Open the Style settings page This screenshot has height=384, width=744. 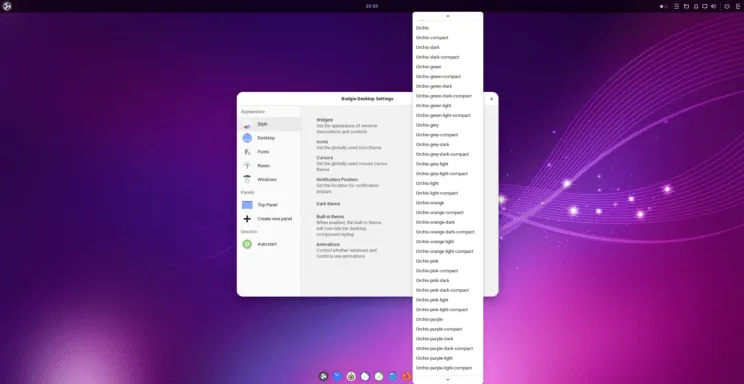[269, 124]
